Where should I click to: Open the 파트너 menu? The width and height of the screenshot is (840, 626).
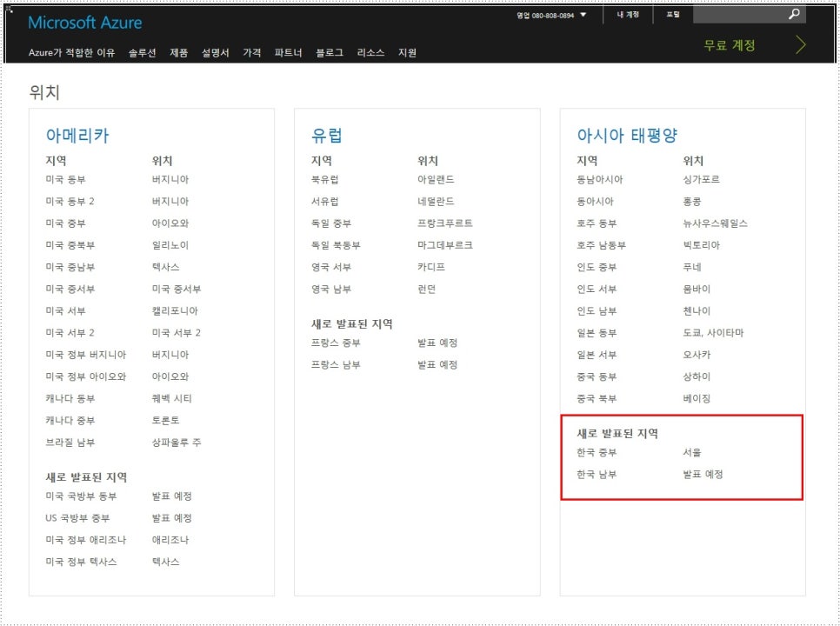(288, 52)
